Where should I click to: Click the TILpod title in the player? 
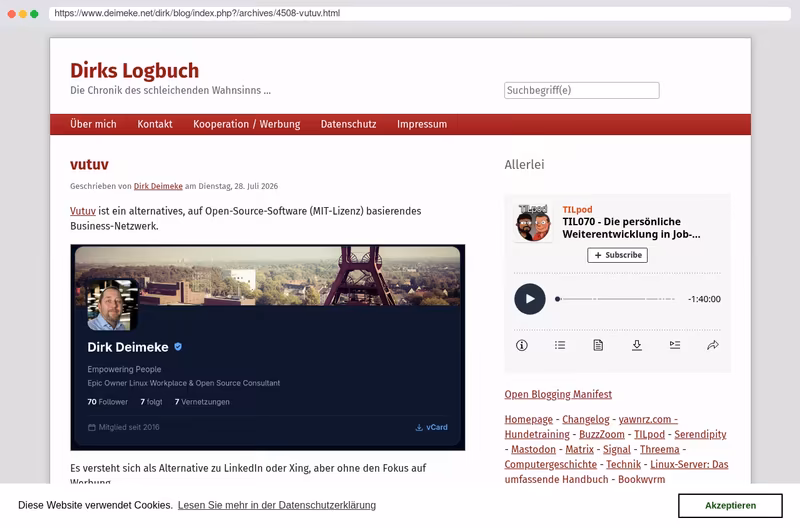(x=577, y=210)
